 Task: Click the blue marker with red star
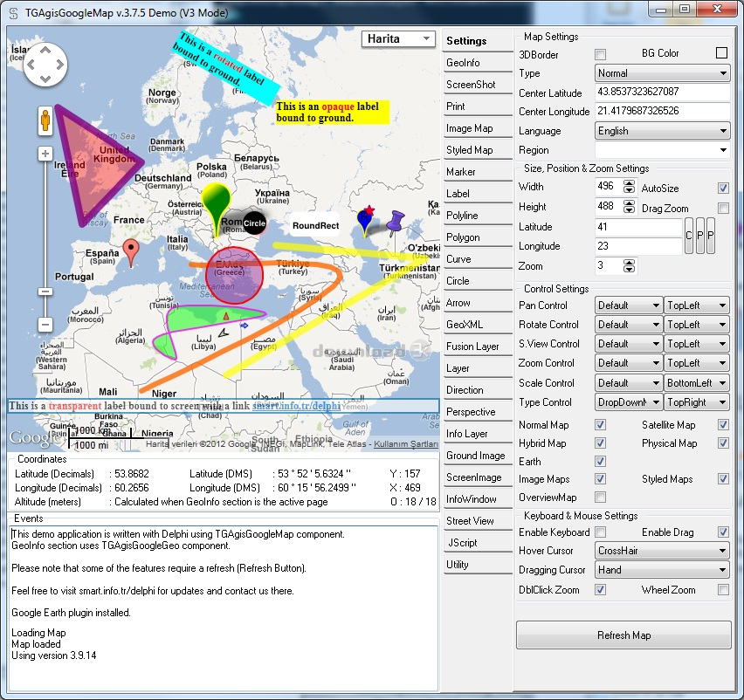365,221
